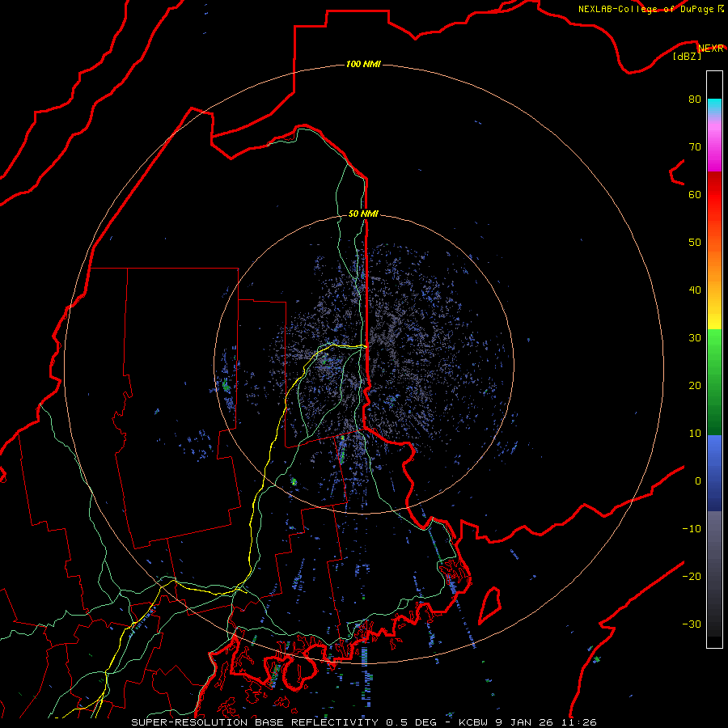This screenshot has width=728, height=728.
Task: Click the 50 value on the dBZ scale
Action: coord(695,243)
